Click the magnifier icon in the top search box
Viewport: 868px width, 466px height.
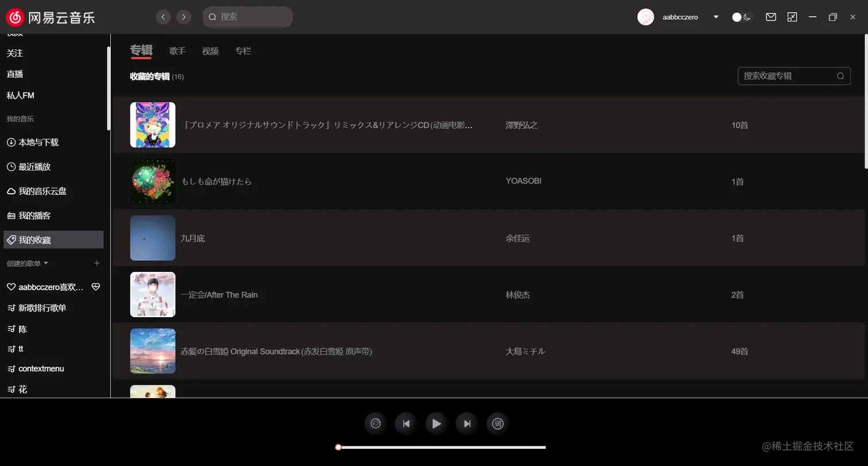click(212, 17)
